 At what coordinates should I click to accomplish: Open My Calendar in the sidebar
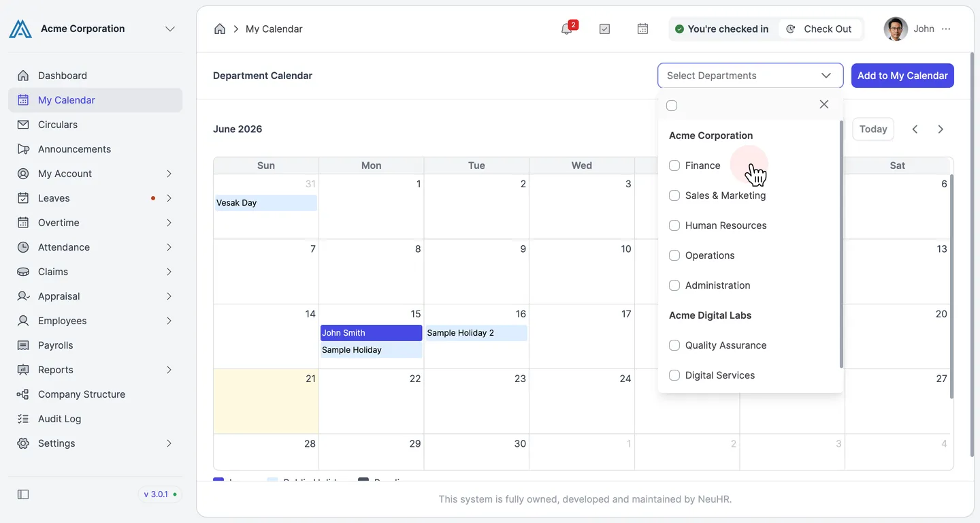click(95, 100)
